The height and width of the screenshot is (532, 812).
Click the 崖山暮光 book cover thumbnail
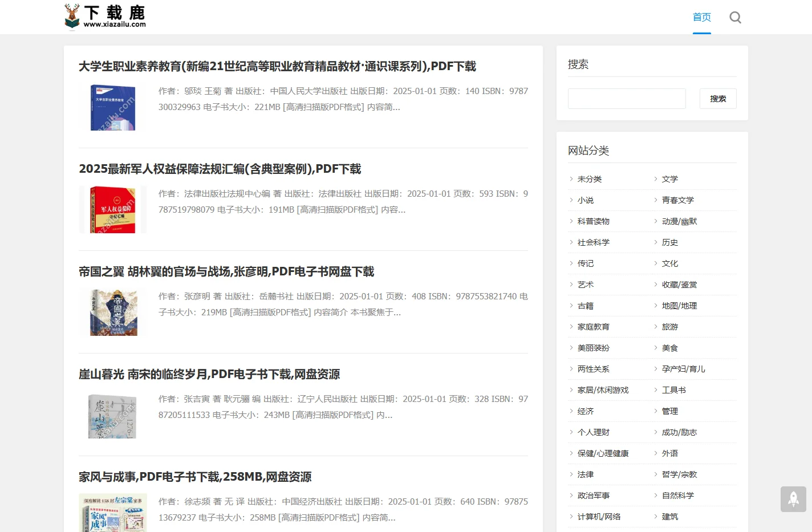click(113, 415)
